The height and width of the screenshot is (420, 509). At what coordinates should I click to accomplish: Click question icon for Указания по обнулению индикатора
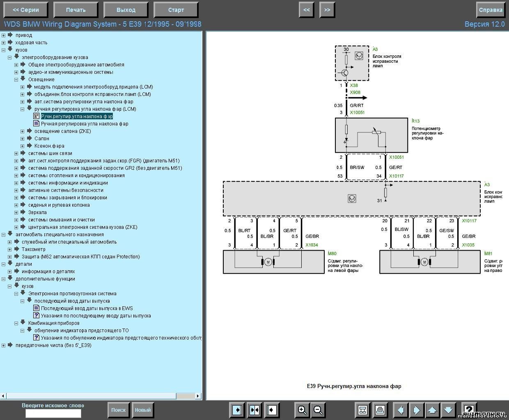click(x=37, y=338)
